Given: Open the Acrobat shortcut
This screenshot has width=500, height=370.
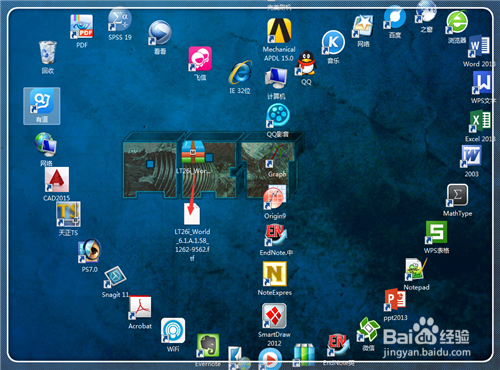Looking at the screenshot, I should coord(140,308).
